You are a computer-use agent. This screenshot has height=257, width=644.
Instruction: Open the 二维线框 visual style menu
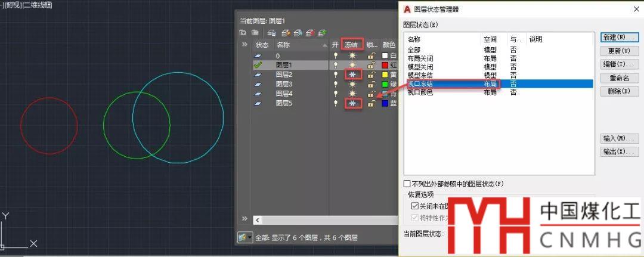[x=38, y=6]
